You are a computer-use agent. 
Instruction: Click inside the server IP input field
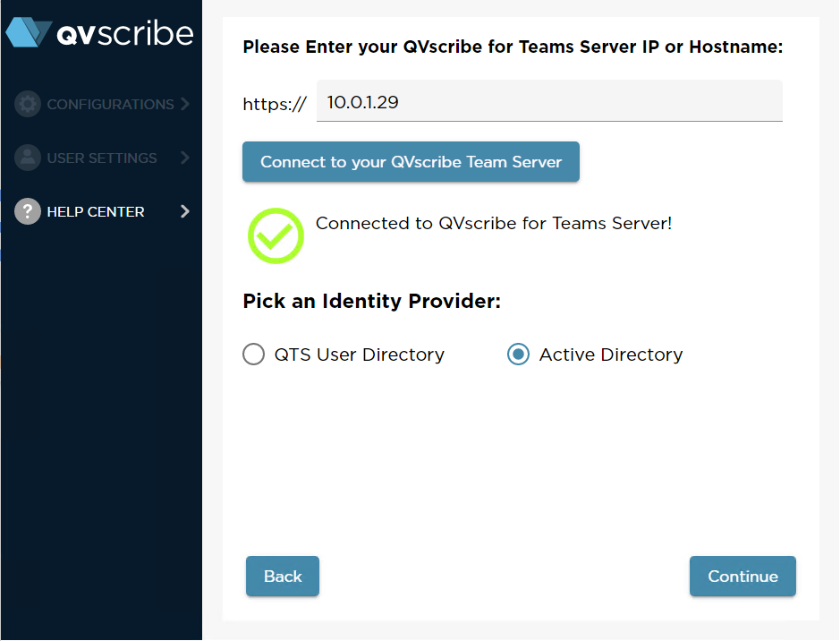548,101
